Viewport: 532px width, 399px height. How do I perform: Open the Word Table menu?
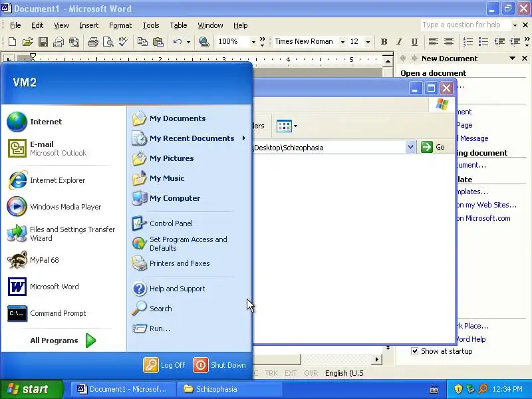coord(178,25)
